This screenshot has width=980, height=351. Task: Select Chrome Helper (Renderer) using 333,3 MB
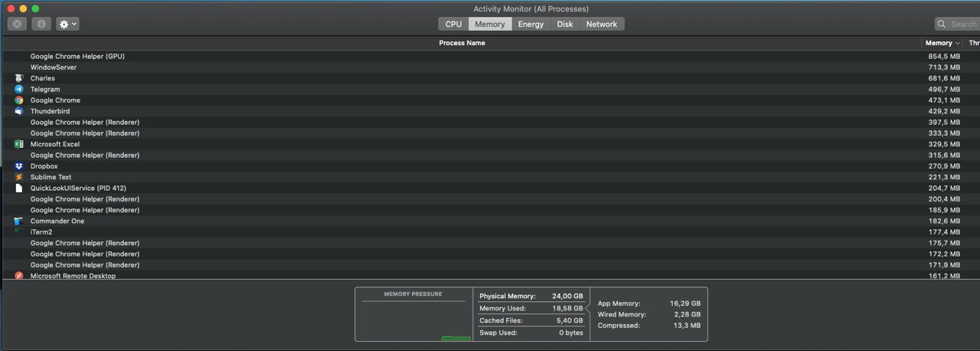click(490, 133)
